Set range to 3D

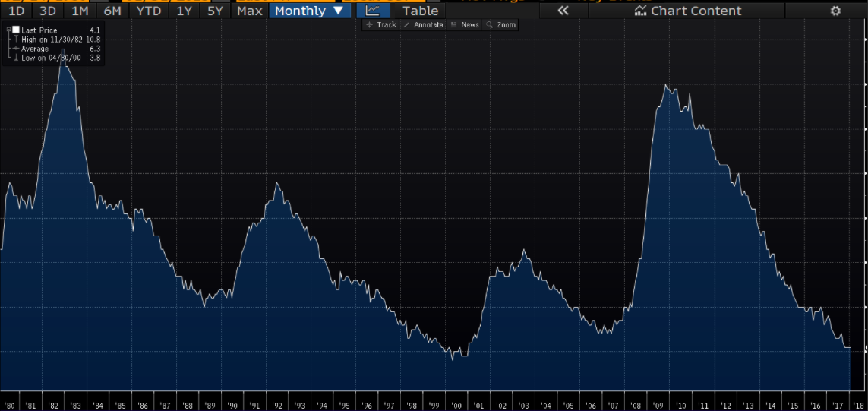[48, 11]
